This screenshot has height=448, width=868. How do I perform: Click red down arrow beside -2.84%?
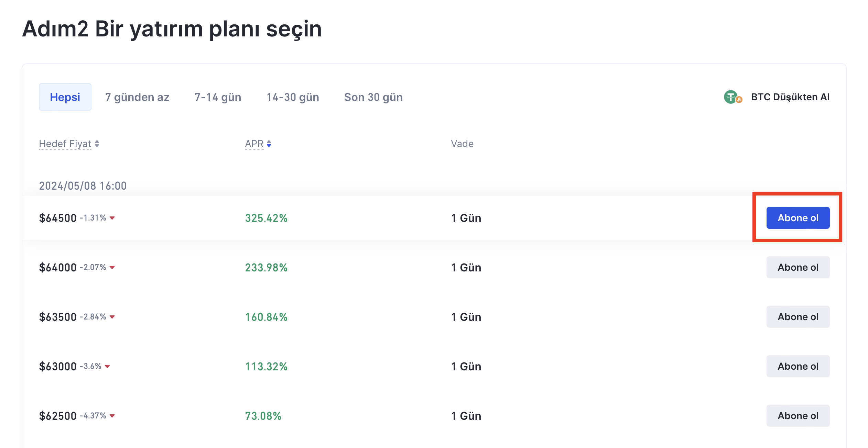click(x=112, y=317)
